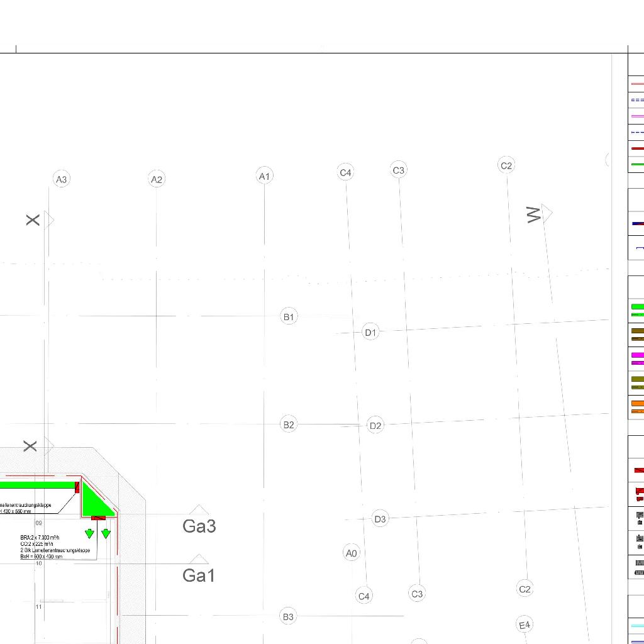Select the A1 grid axis bubble
The image size is (644, 644).
[265, 176]
